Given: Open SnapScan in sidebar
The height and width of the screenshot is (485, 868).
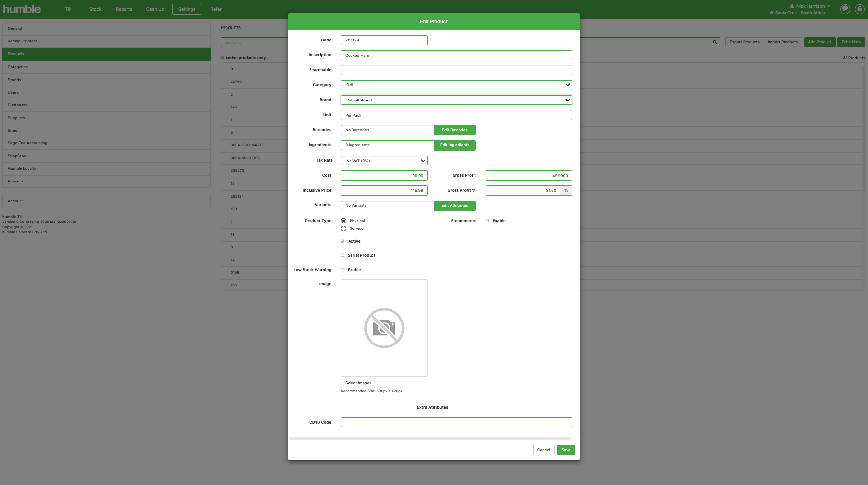Looking at the screenshot, I should [x=106, y=156].
